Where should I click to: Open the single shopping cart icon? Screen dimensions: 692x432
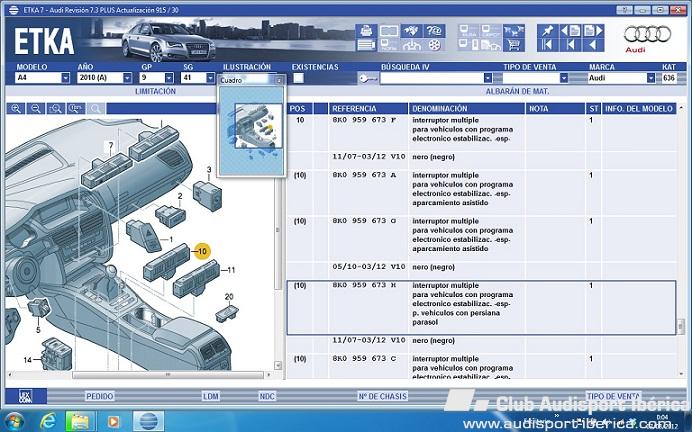[x=513, y=45]
